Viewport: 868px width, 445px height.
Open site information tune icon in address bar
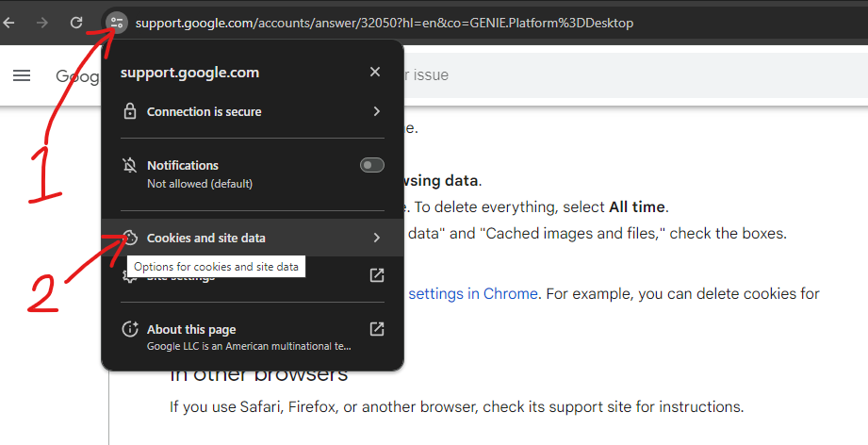click(x=117, y=23)
